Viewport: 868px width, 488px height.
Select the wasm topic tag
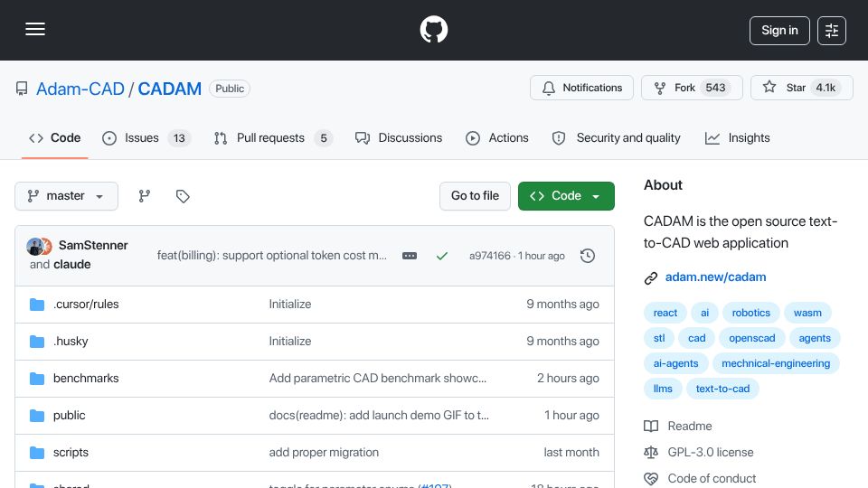807,313
